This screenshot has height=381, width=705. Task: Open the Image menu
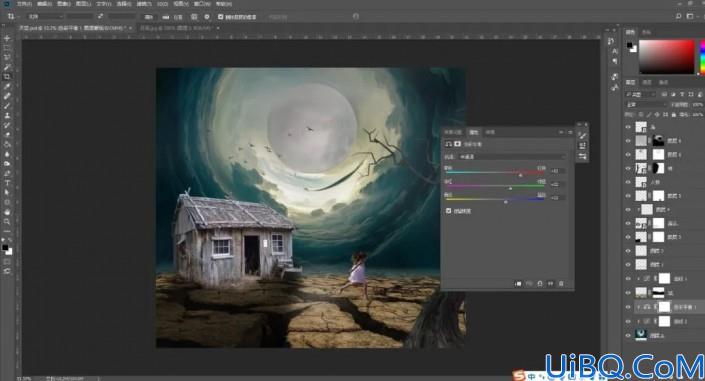coord(63,4)
